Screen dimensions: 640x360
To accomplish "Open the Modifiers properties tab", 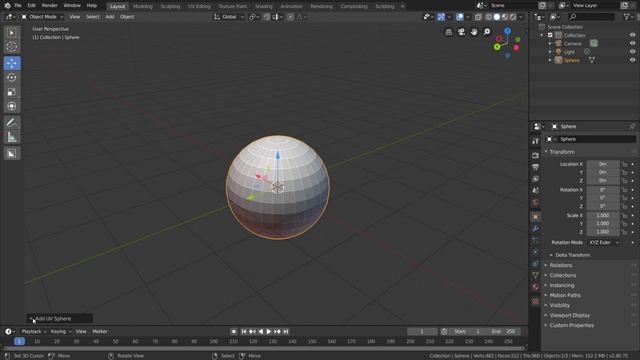I will [536, 229].
